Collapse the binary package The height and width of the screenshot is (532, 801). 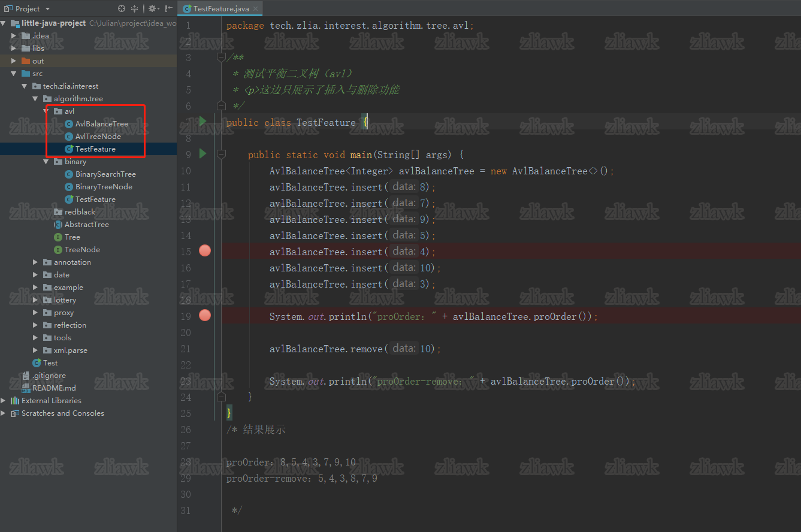point(47,162)
